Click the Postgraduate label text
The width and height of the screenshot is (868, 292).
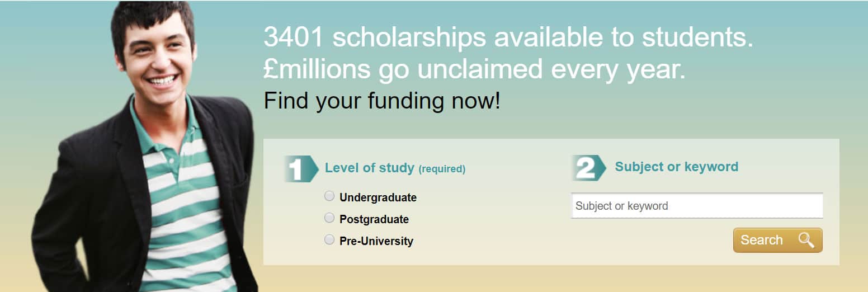coord(374,219)
